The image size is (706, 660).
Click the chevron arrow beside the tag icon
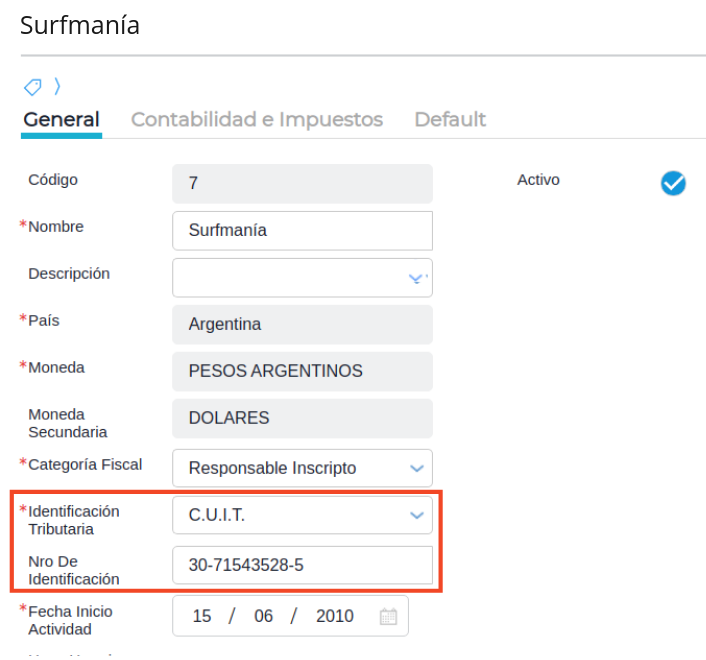click(x=57, y=87)
